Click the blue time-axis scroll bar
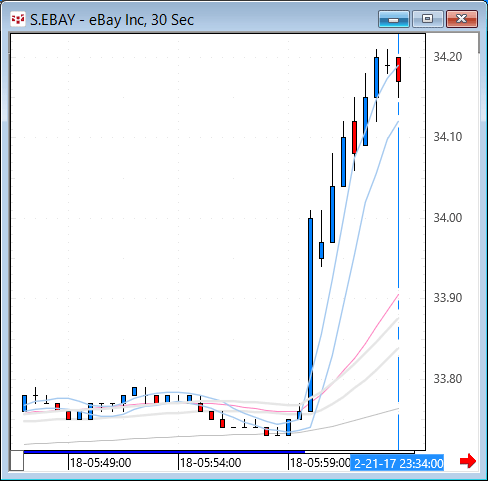This screenshot has width=488, height=481. click(x=164, y=452)
